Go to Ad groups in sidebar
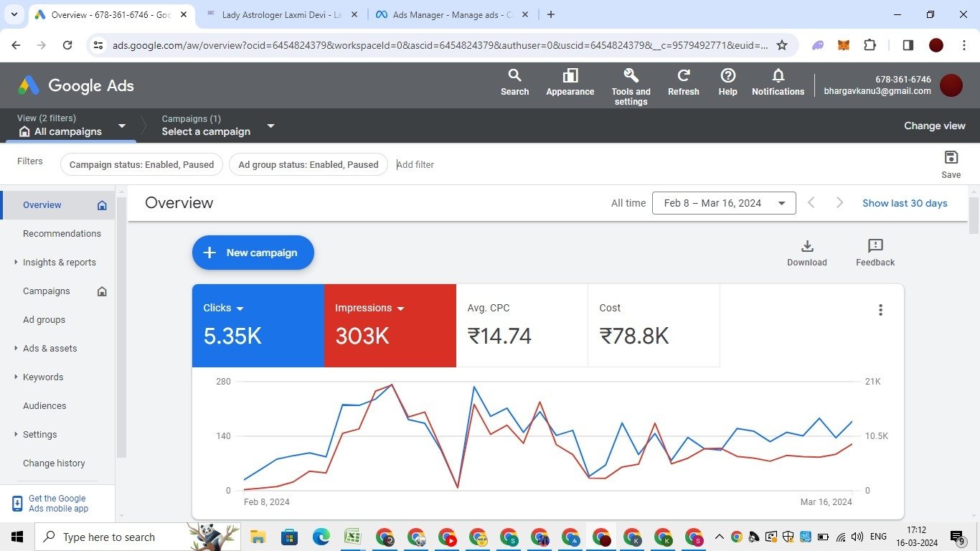This screenshot has height=551, width=980. point(44,320)
